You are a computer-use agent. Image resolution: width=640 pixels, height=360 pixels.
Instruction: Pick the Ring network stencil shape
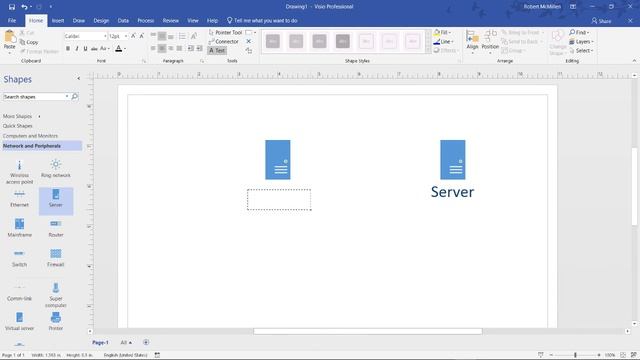(x=56, y=168)
